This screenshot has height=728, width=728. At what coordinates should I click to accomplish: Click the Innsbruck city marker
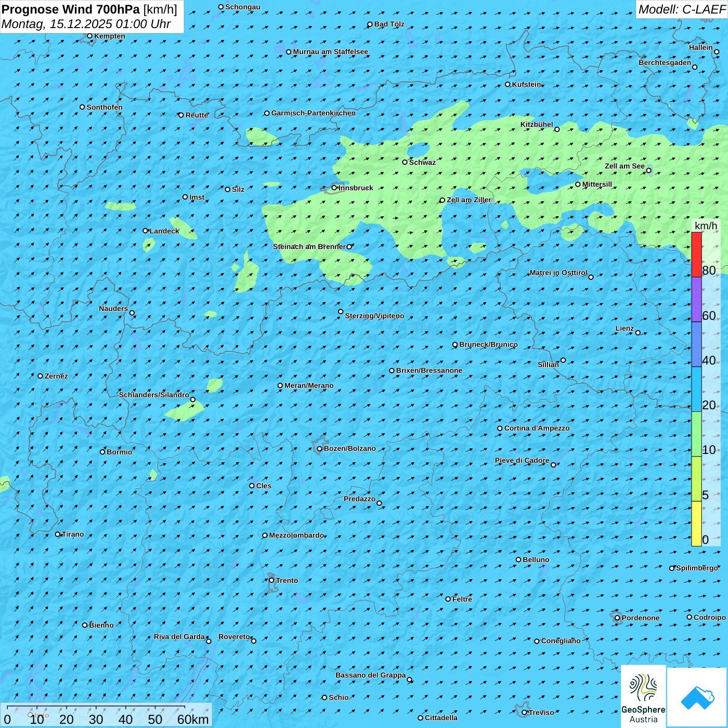[x=334, y=188]
